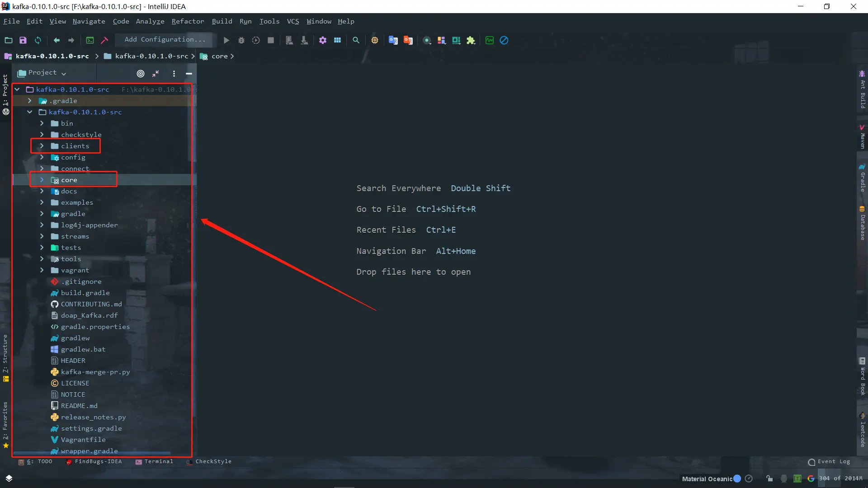The height and width of the screenshot is (488, 868).
Task: Click the Back navigation arrow
Action: pyautogui.click(x=57, y=40)
